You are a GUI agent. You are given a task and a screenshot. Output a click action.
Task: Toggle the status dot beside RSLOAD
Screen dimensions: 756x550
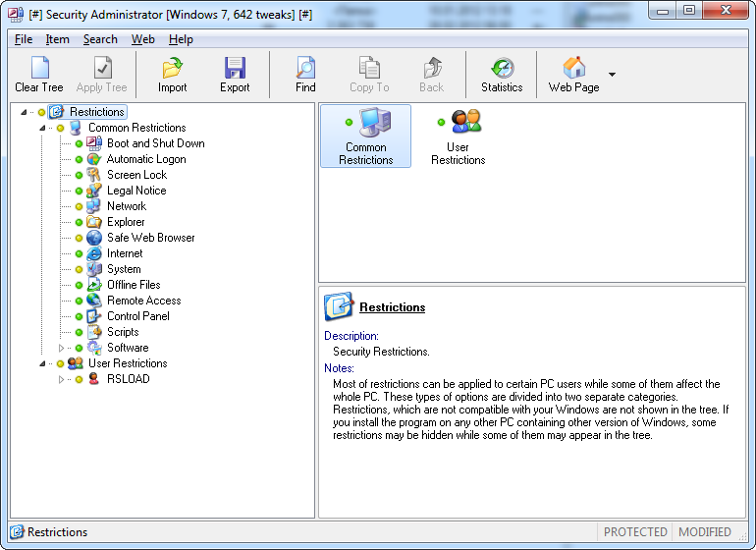80,379
